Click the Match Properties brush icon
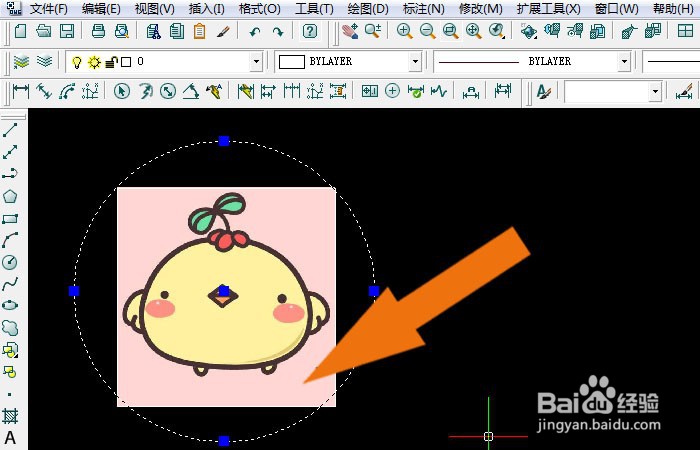 coord(223,31)
